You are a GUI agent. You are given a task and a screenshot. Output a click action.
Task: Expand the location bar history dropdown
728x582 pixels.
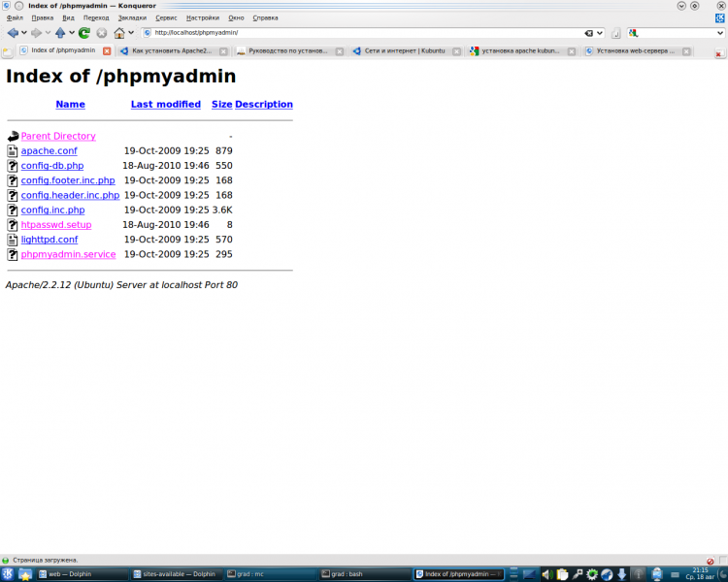[600, 33]
